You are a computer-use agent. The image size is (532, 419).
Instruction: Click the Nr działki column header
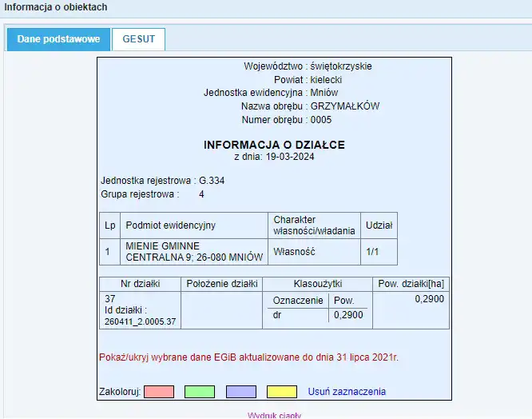tap(140, 284)
